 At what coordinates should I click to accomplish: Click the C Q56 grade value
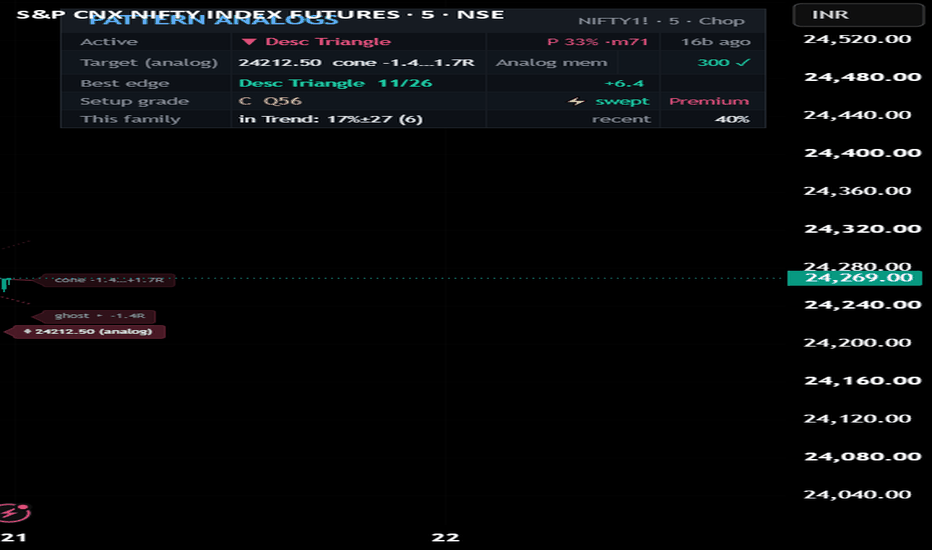(270, 101)
